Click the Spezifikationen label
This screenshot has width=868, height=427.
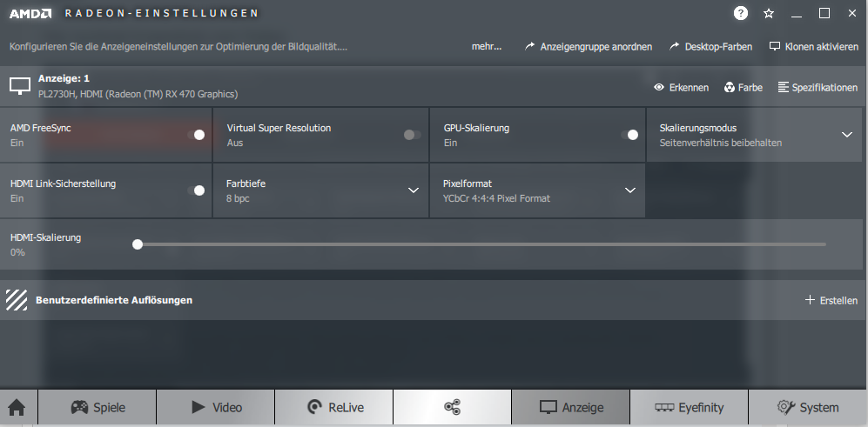tap(824, 87)
